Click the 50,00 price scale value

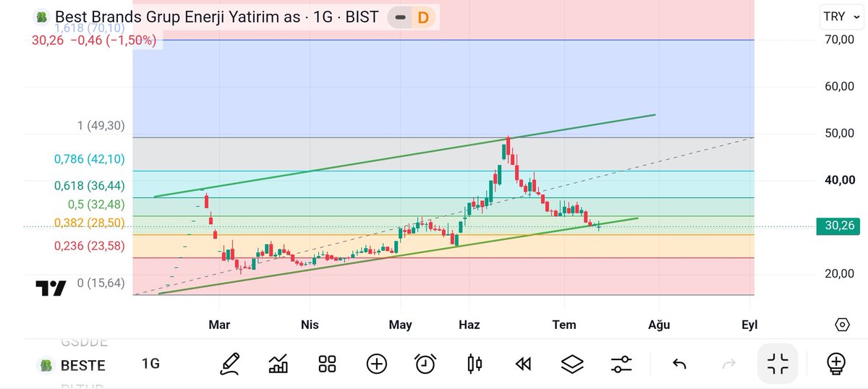(838, 133)
